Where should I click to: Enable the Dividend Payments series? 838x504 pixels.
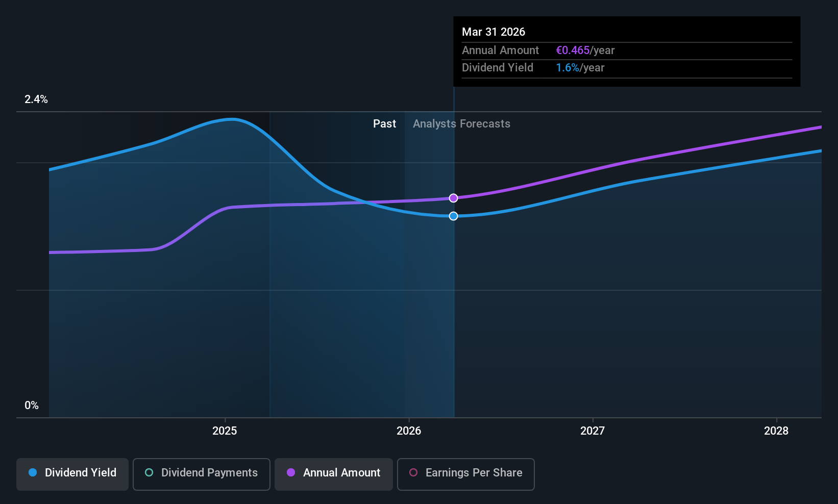click(201, 474)
